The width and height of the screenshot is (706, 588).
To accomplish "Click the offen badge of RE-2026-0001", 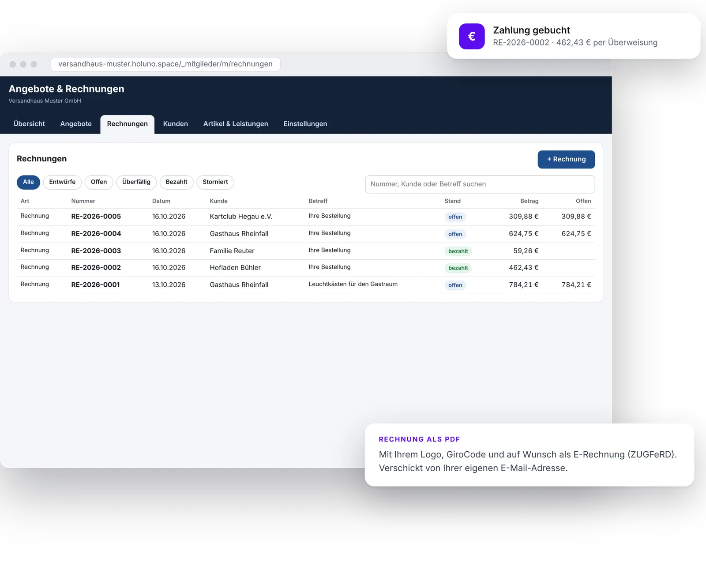I will 455,285.
